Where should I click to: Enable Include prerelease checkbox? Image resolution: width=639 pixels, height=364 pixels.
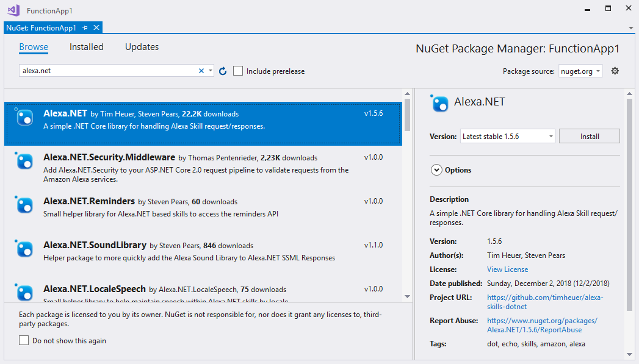(238, 71)
